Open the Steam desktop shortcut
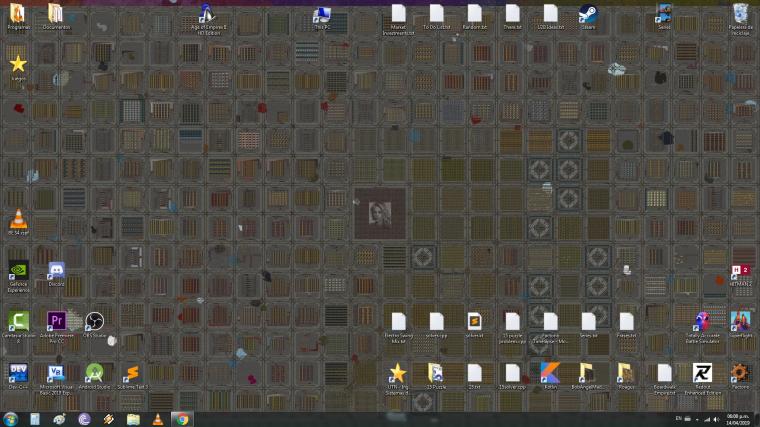760x427 pixels. (588, 17)
